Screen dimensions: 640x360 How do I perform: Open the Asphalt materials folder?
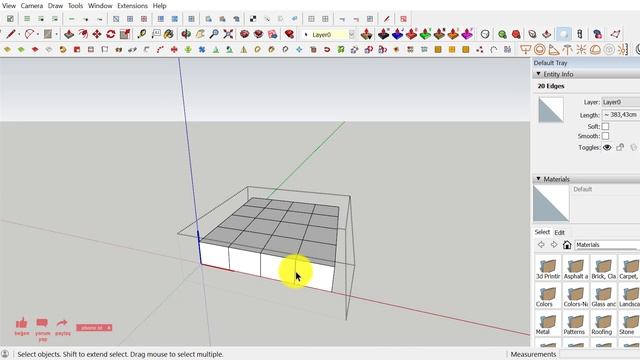[576, 269]
